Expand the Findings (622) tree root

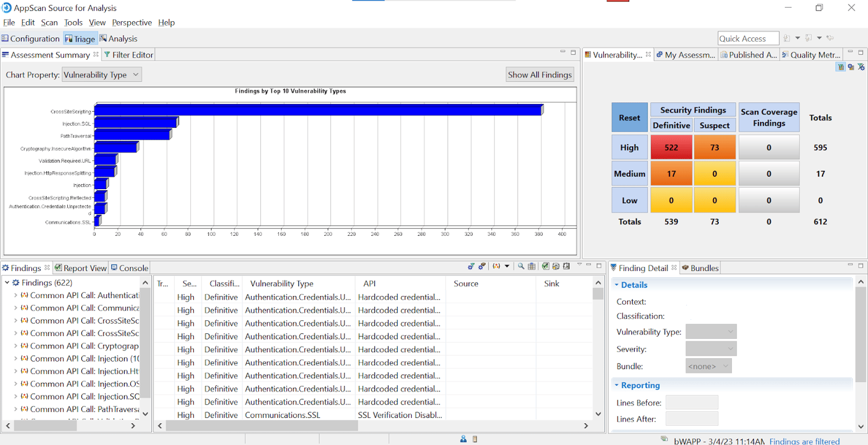pos(7,283)
